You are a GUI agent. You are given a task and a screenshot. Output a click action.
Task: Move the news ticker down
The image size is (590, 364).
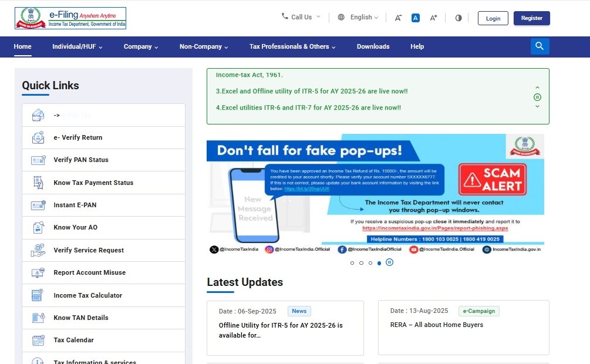pos(537,106)
